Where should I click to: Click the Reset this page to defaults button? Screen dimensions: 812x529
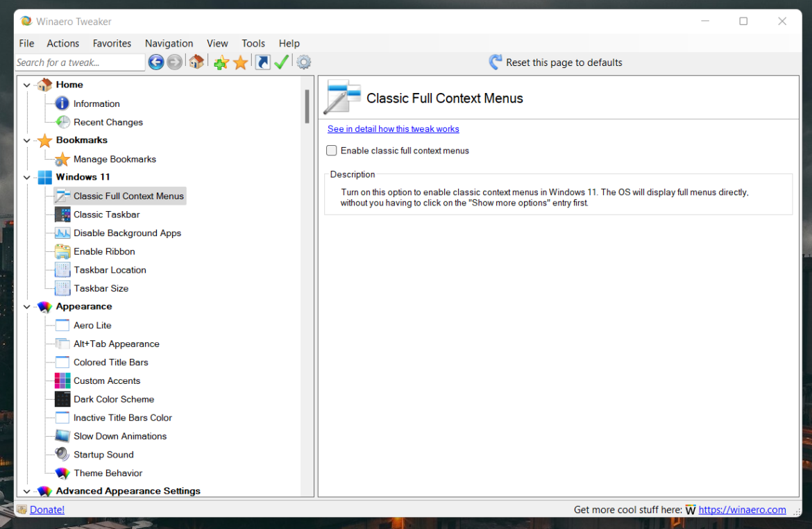[555, 62]
